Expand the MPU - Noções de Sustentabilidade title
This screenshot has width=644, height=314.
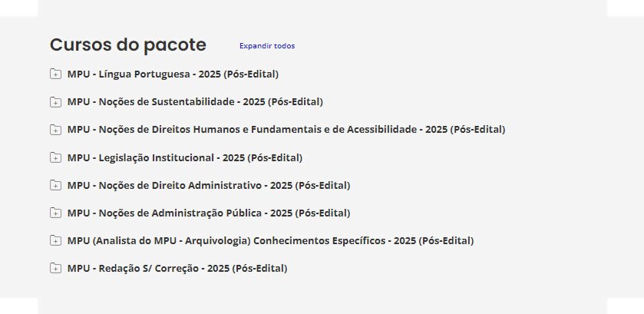195,102
